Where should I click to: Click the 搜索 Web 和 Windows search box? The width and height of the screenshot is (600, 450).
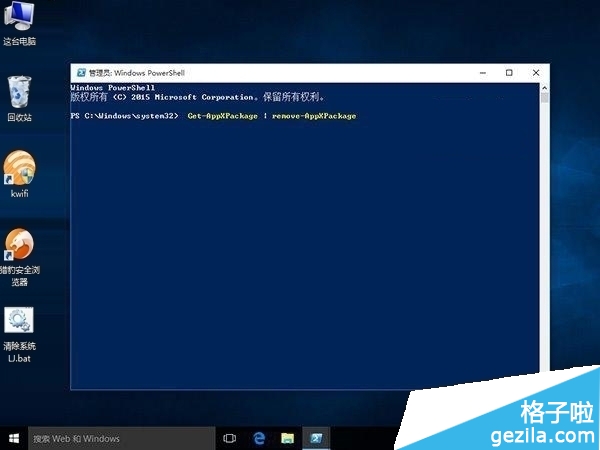click(x=122, y=439)
